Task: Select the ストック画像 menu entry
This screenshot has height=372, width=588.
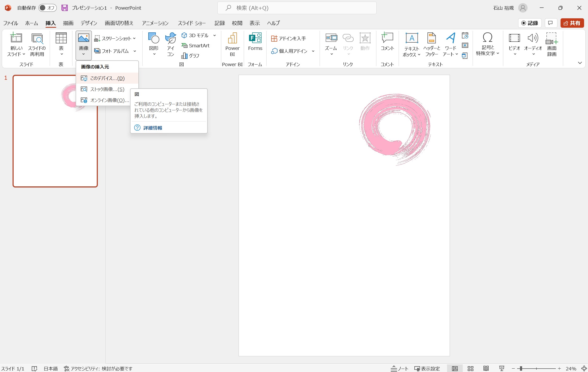Action: coord(107,89)
